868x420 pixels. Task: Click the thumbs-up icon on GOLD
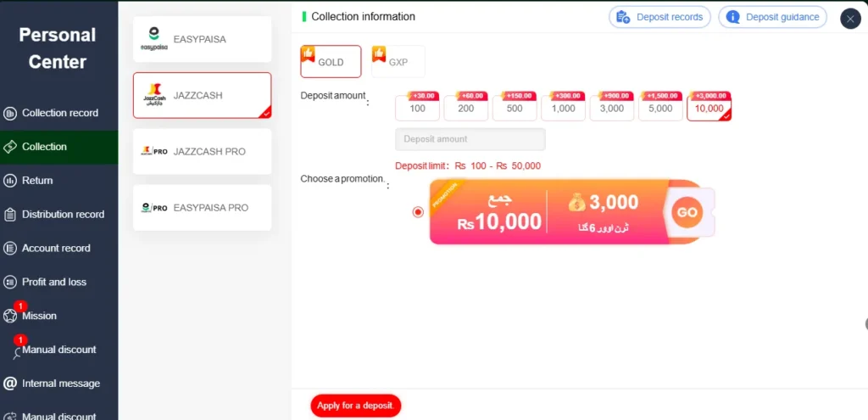pos(308,53)
